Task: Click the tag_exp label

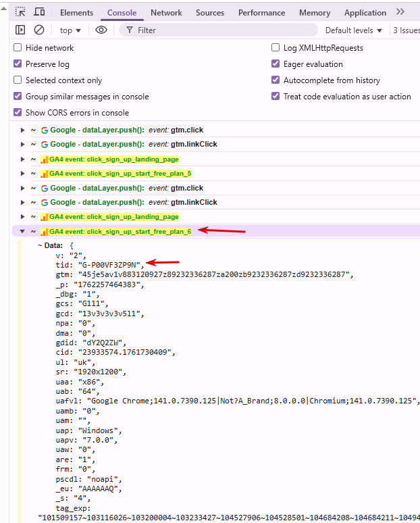Action: [x=73, y=508]
